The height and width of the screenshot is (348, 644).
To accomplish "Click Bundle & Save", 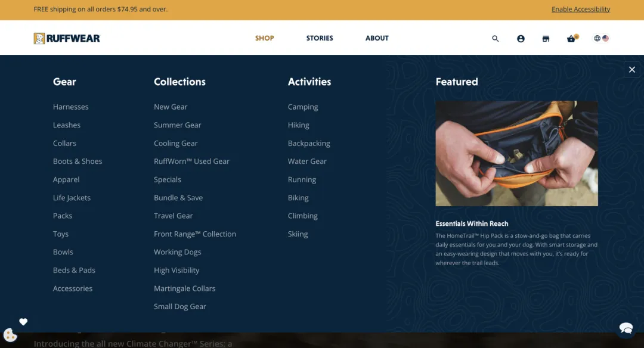I will [178, 198].
